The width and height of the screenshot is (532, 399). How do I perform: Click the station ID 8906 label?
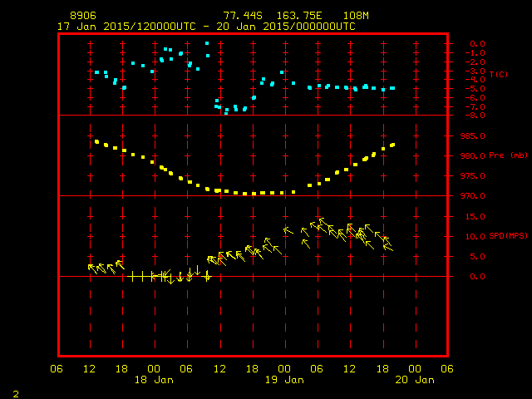(83, 16)
